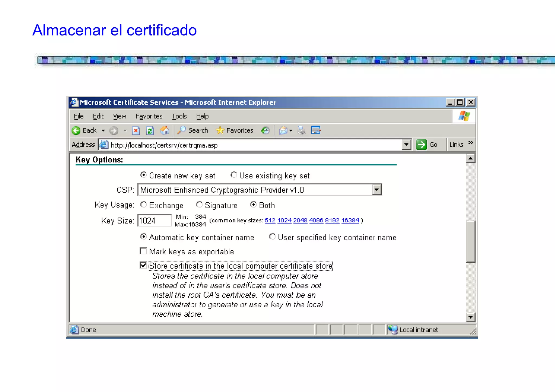
Task: Choose Both key usage
Action: click(x=253, y=205)
